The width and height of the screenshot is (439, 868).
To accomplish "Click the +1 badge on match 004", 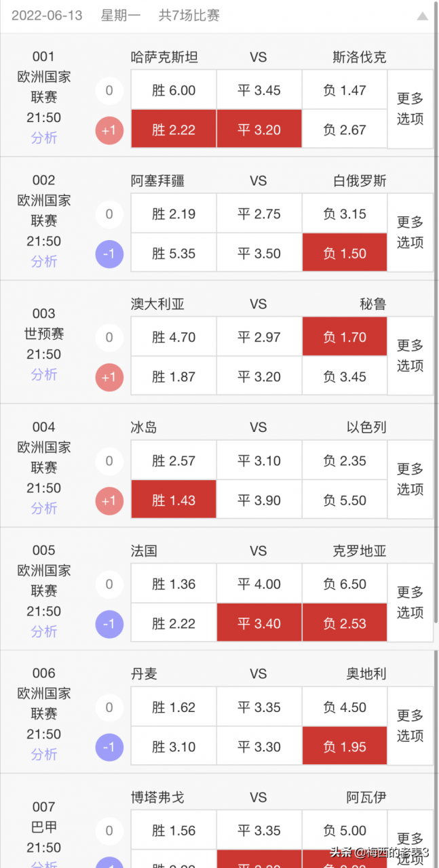I will 109,499.
